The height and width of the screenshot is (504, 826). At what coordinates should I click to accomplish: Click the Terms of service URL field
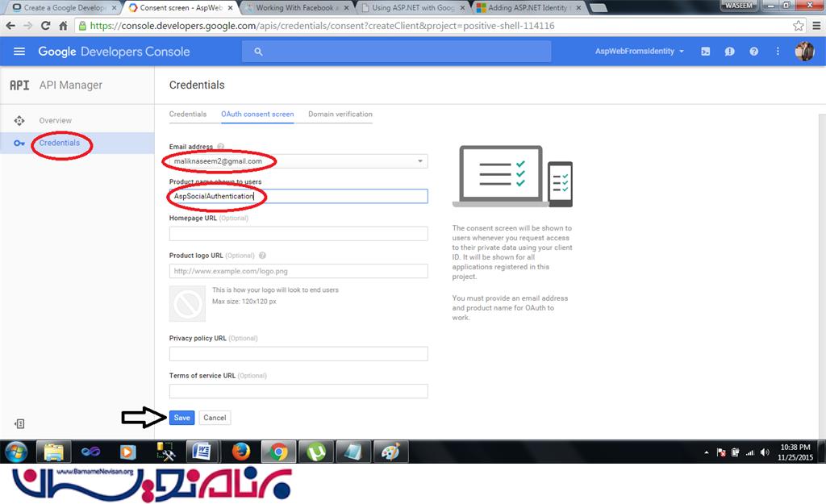[x=298, y=391]
